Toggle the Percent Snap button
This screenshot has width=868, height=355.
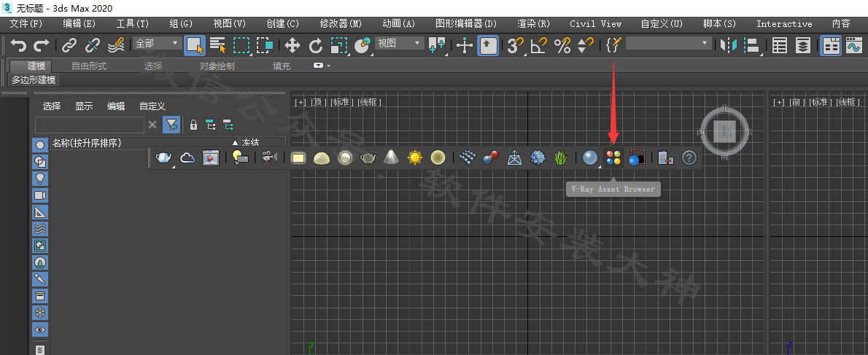[562, 45]
